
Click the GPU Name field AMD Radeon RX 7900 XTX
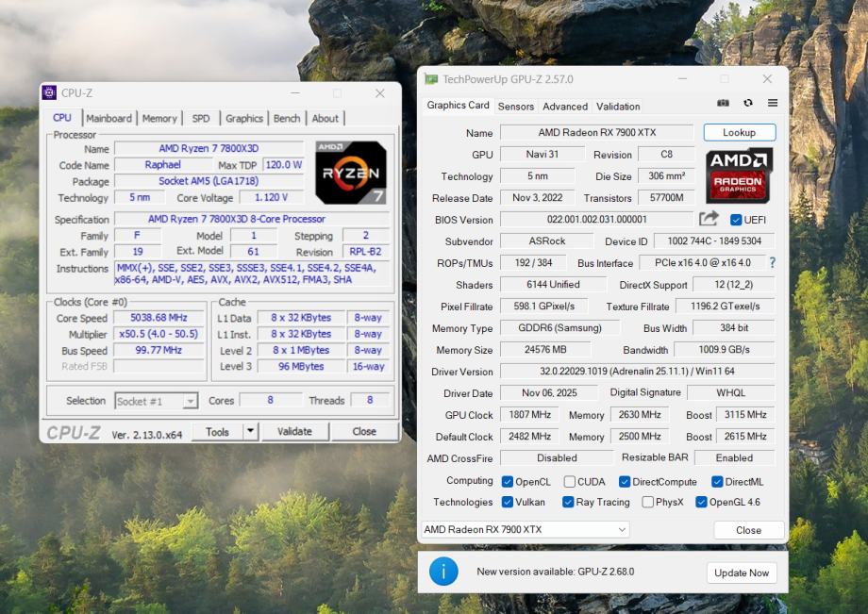coord(596,132)
